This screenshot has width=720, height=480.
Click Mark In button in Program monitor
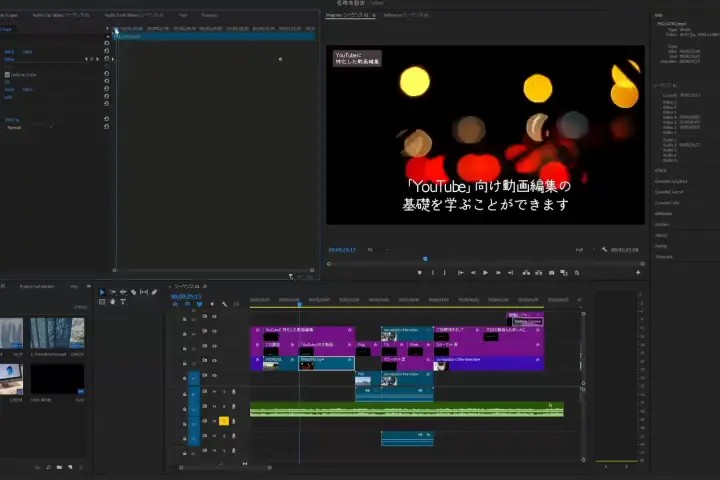[433, 273]
